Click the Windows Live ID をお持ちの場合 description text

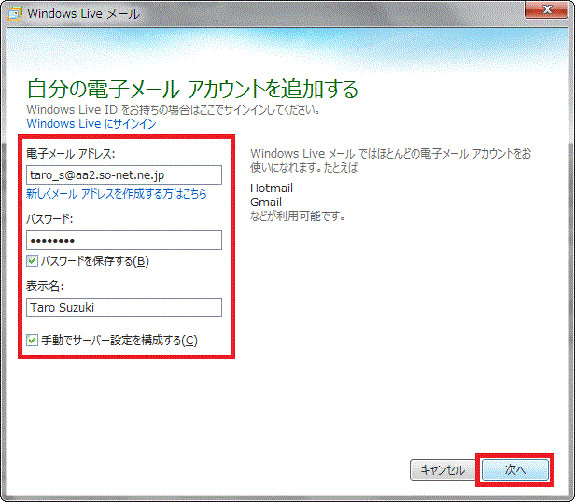coord(173,110)
